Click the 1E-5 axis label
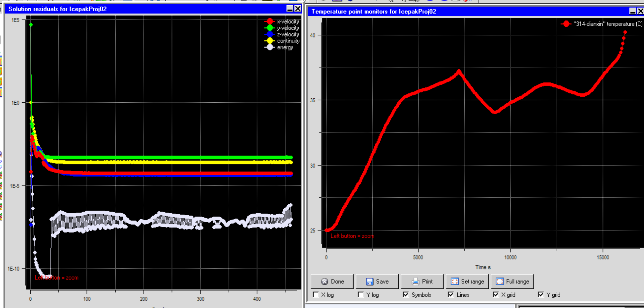The width and height of the screenshot is (644, 308). click(x=15, y=186)
